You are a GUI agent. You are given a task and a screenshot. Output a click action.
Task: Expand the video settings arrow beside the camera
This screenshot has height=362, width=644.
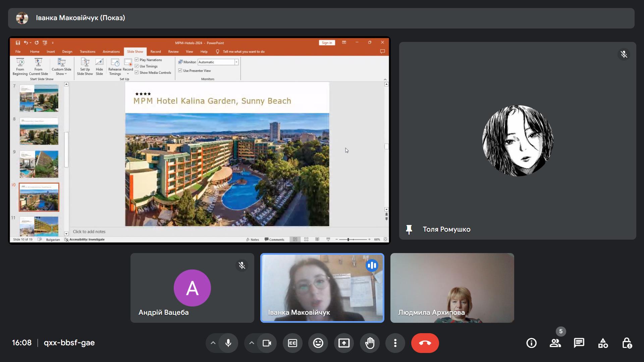(252, 343)
